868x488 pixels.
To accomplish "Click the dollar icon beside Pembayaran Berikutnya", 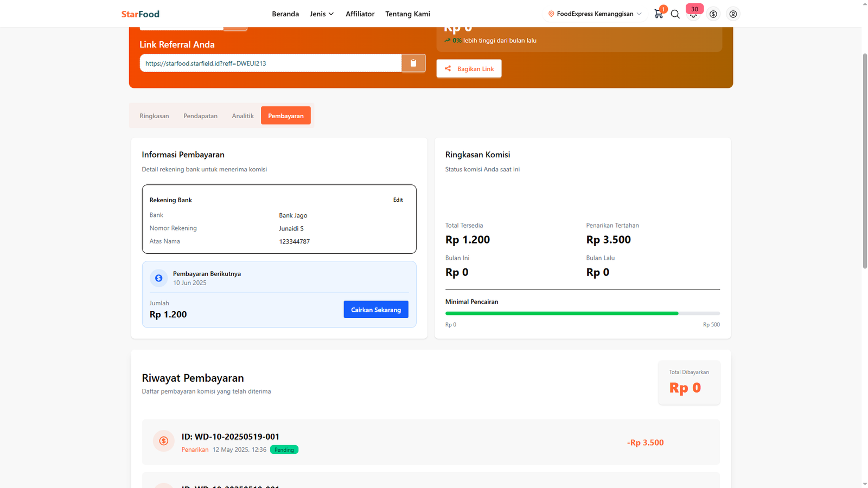I will click(158, 278).
